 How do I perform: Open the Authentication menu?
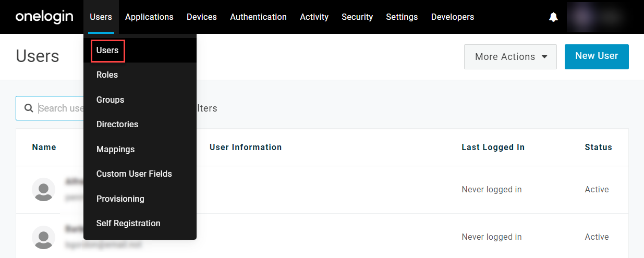coord(258,17)
